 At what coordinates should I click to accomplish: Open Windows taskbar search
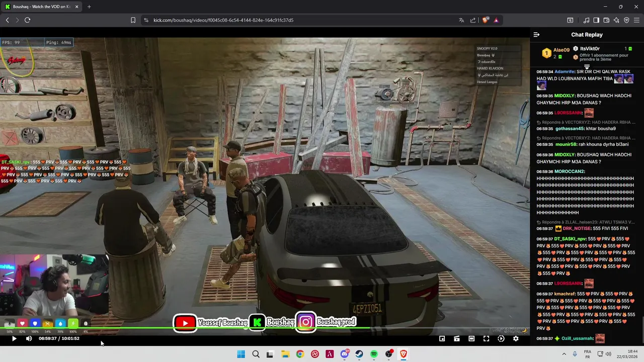pos(256,354)
